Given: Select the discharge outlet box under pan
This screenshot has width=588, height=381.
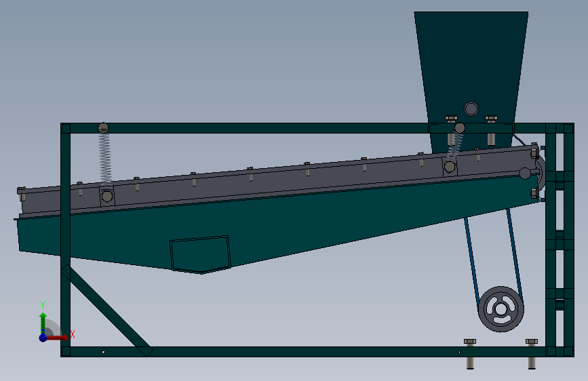Looking at the screenshot, I should 201,254.
